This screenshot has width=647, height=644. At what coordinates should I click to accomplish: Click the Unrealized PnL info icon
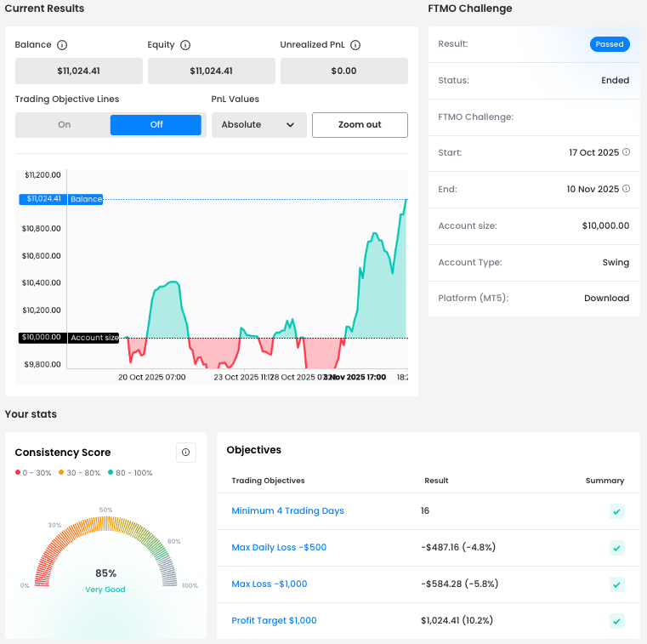point(355,45)
